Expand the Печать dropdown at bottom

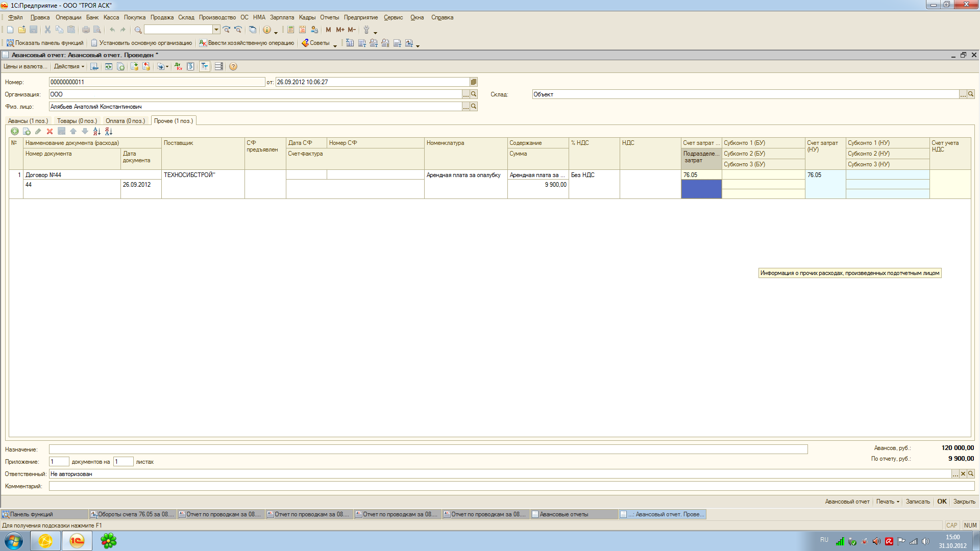tap(888, 502)
